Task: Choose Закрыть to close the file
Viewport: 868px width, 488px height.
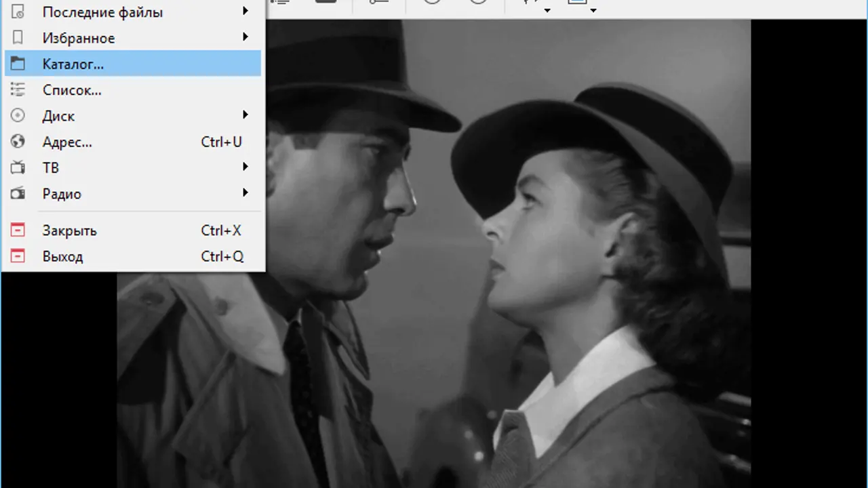Action: click(69, 230)
